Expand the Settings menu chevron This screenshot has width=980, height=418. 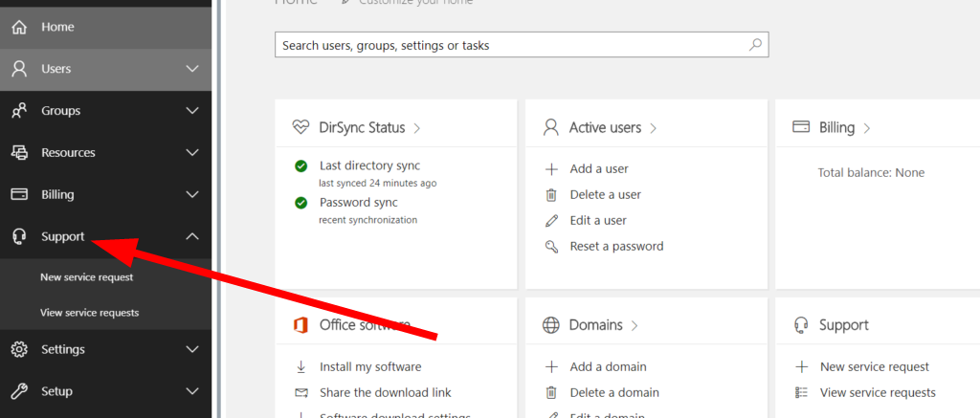coord(192,349)
